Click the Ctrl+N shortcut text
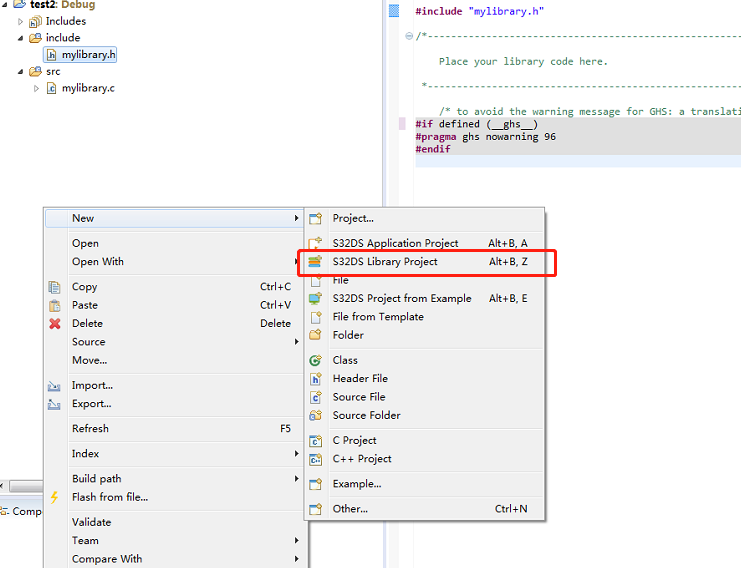 [511, 509]
